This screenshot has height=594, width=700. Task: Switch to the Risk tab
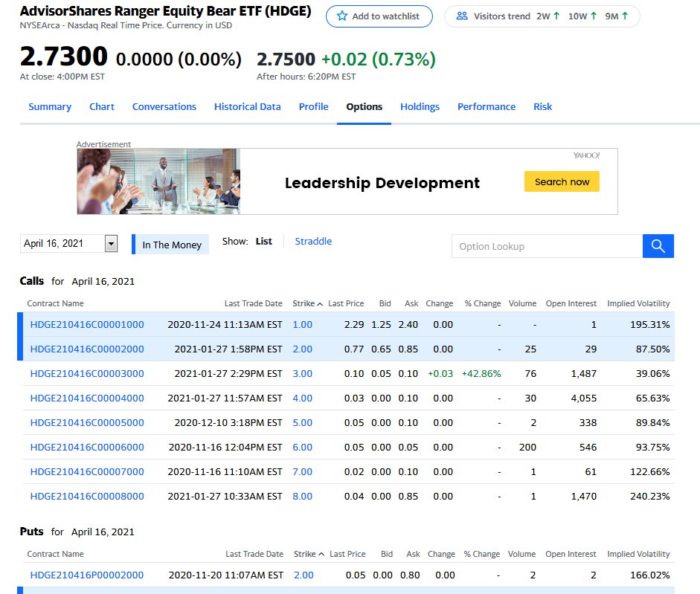(x=543, y=106)
